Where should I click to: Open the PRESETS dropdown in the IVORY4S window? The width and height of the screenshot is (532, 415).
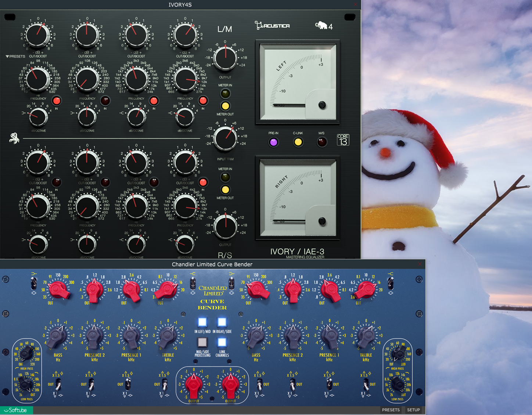point(15,57)
